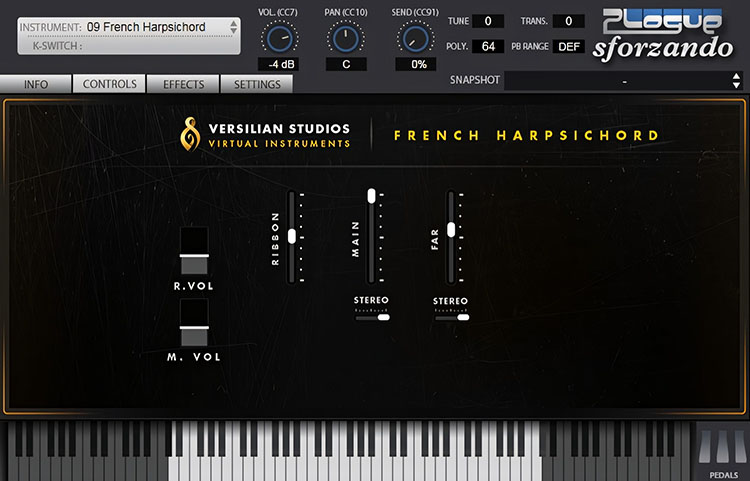Open the PB RANGE DEF selector
The image size is (750, 481).
click(569, 46)
